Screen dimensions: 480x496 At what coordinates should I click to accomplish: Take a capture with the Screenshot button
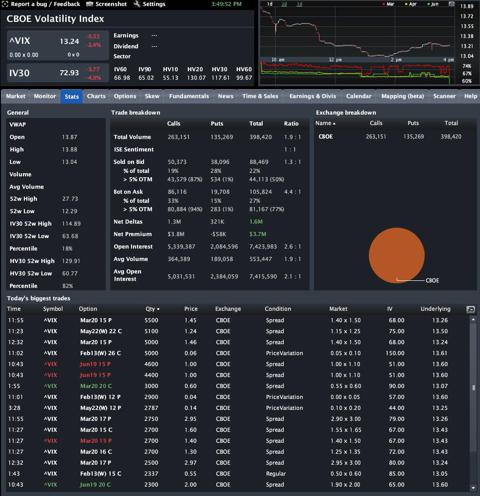[107, 4]
